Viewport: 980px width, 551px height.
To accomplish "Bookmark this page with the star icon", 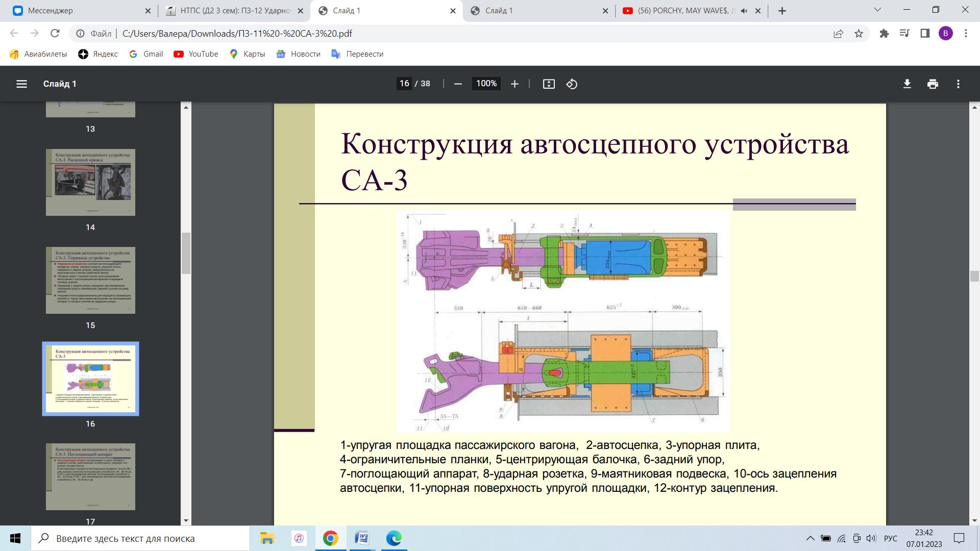I will 859,34.
